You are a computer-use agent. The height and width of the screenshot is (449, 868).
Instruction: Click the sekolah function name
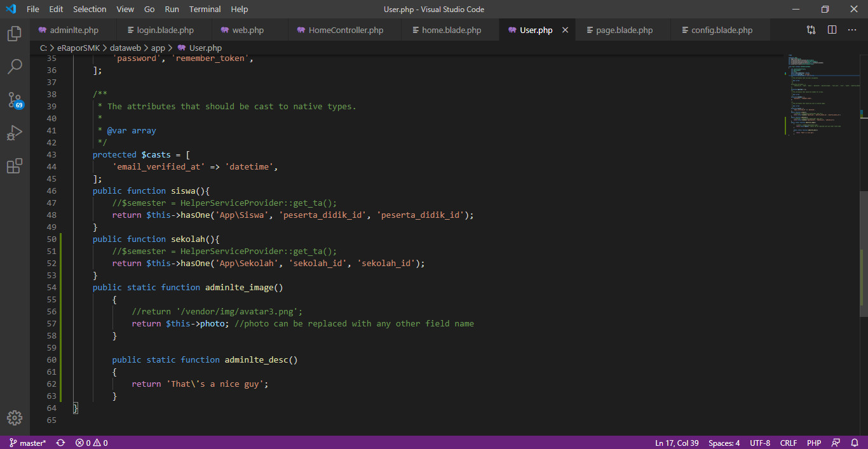[x=188, y=239]
